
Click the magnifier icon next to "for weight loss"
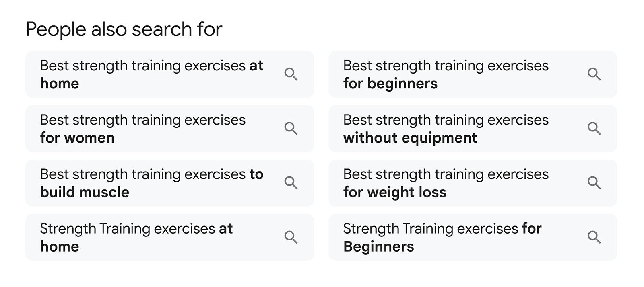click(x=594, y=183)
